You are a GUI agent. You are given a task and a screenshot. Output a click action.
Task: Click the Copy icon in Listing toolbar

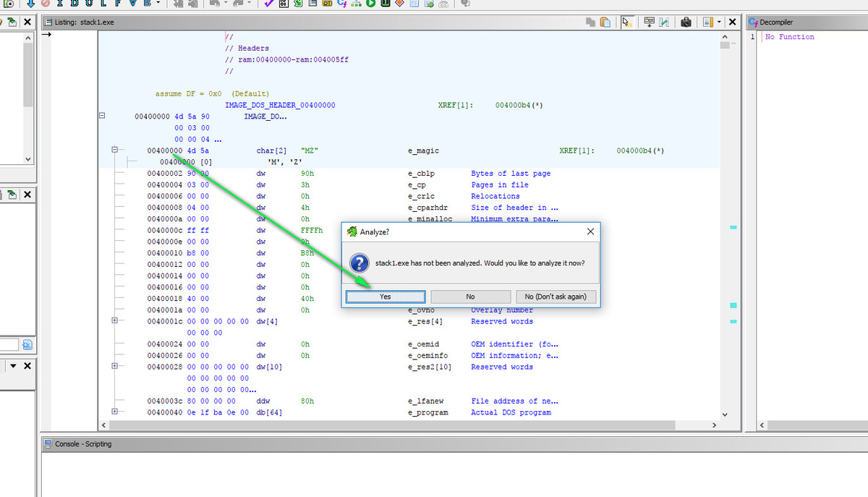tap(590, 22)
